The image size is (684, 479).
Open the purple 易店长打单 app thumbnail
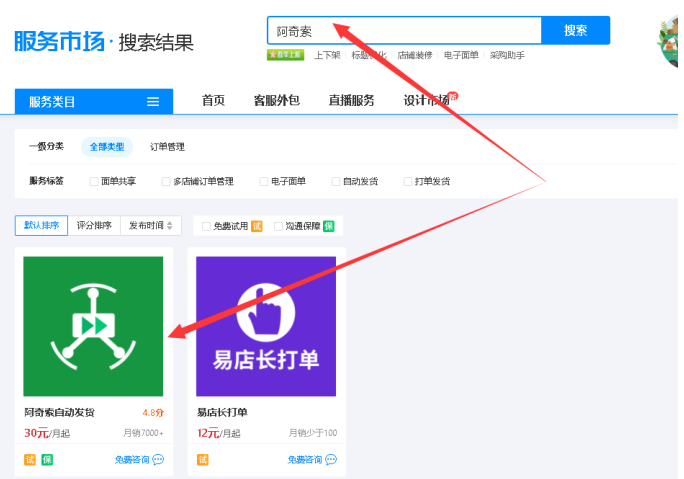266,326
